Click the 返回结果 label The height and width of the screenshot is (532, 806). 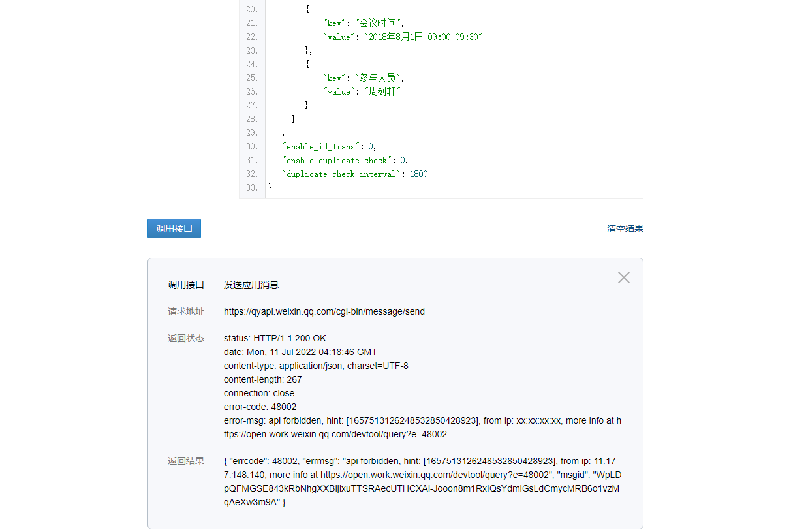click(186, 461)
